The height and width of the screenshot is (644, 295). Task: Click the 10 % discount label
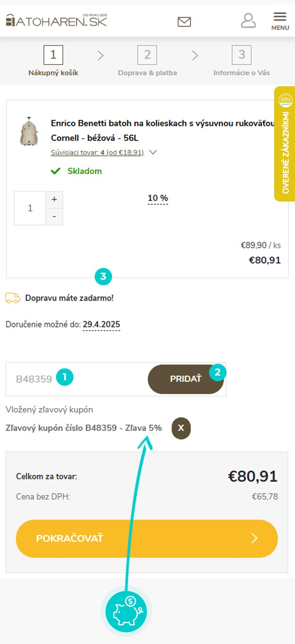158,198
